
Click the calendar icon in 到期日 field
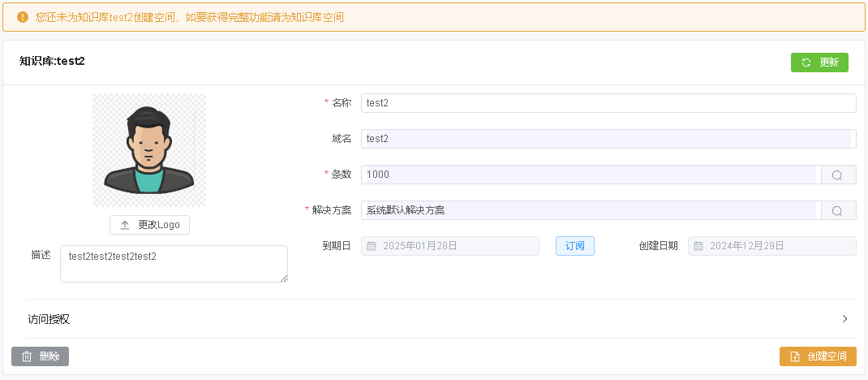click(x=372, y=246)
